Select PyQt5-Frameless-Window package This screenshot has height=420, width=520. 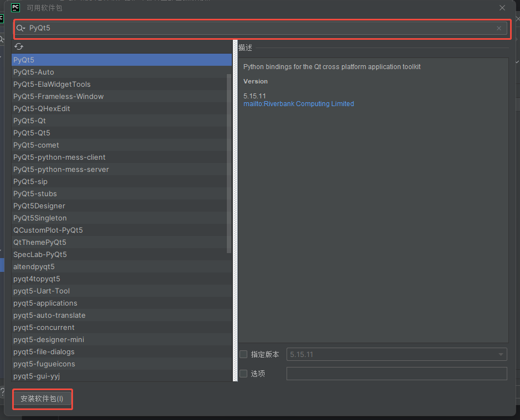click(x=122, y=96)
